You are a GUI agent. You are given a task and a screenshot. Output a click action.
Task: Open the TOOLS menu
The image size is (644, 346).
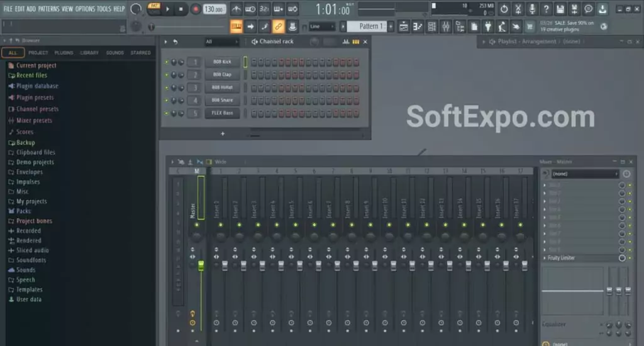[x=104, y=9]
